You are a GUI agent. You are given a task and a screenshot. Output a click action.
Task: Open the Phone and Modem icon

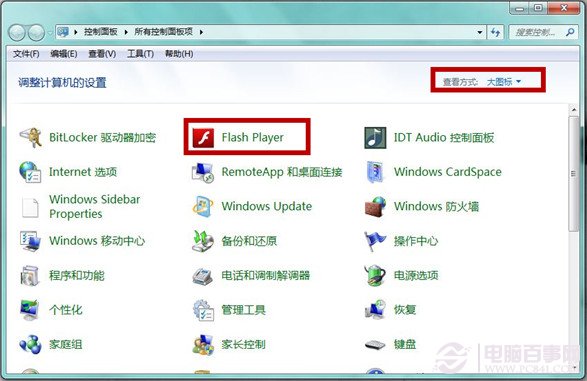tap(203, 276)
